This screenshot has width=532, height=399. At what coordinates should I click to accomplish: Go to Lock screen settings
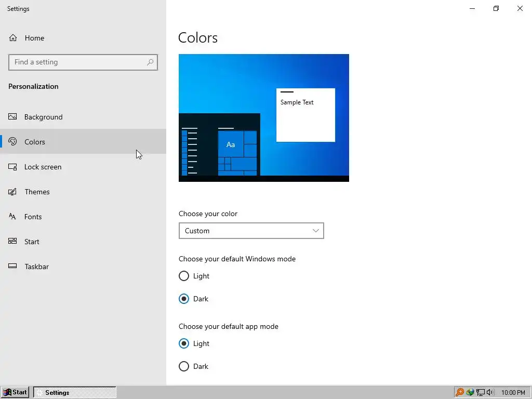coord(83,167)
